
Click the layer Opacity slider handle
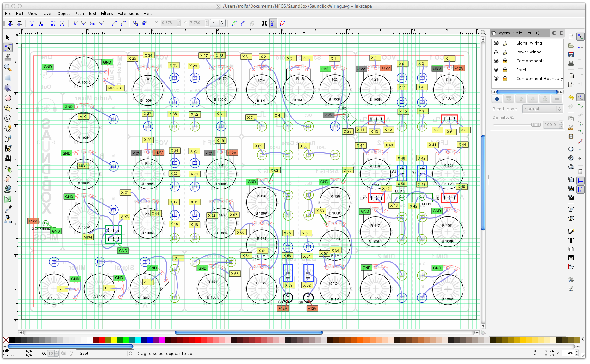click(x=536, y=125)
